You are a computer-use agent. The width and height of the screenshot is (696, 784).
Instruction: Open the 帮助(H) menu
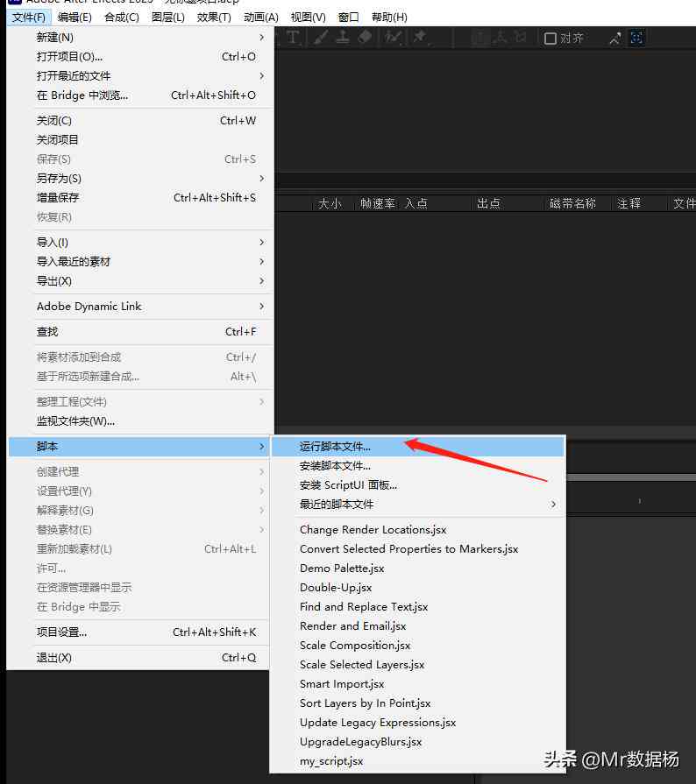click(389, 18)
